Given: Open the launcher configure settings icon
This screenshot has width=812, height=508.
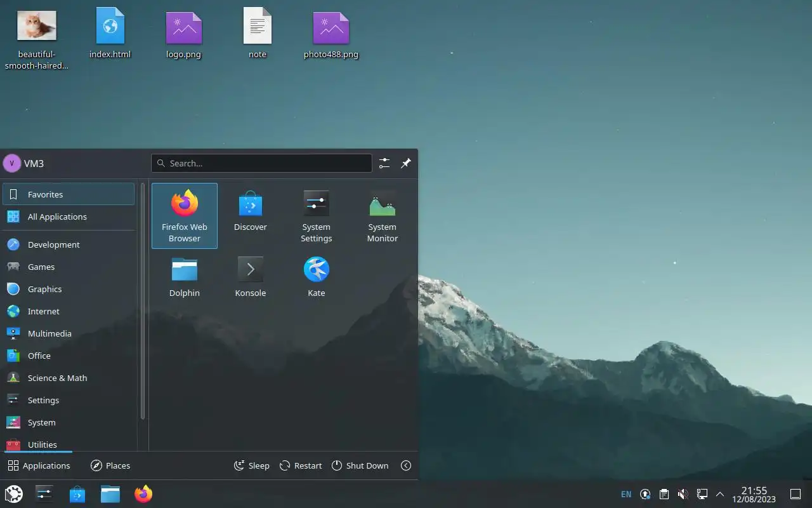Looking at the screenshot, I should 384,163.
